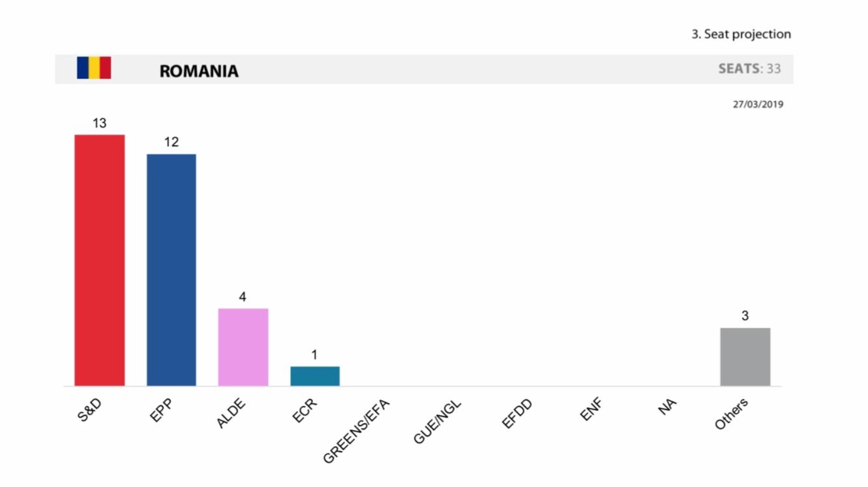Click the SEATS: 33 total label
868x488 pixels.
pyautogui.click(x=749, y=69)
